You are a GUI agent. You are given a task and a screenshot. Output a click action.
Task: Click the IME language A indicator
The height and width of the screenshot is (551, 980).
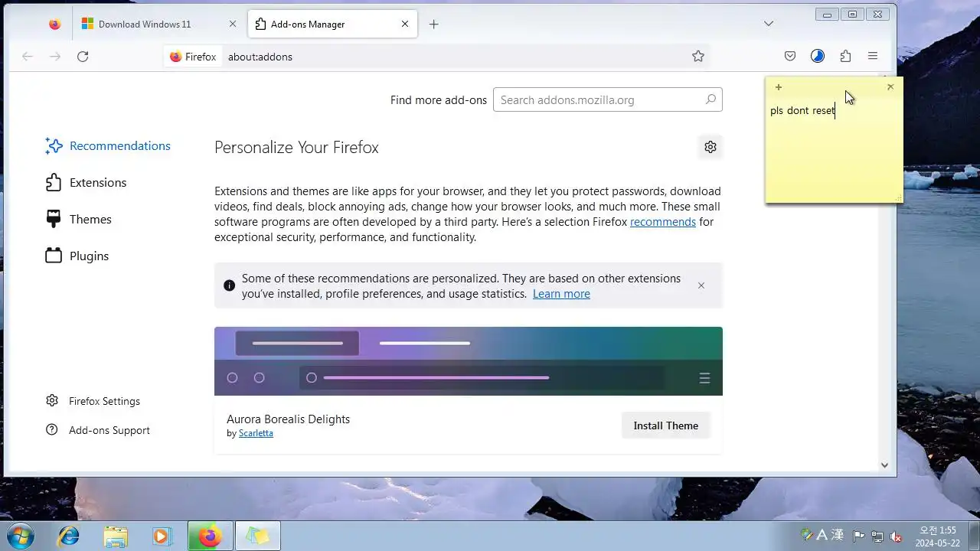(x=822, y=535)
